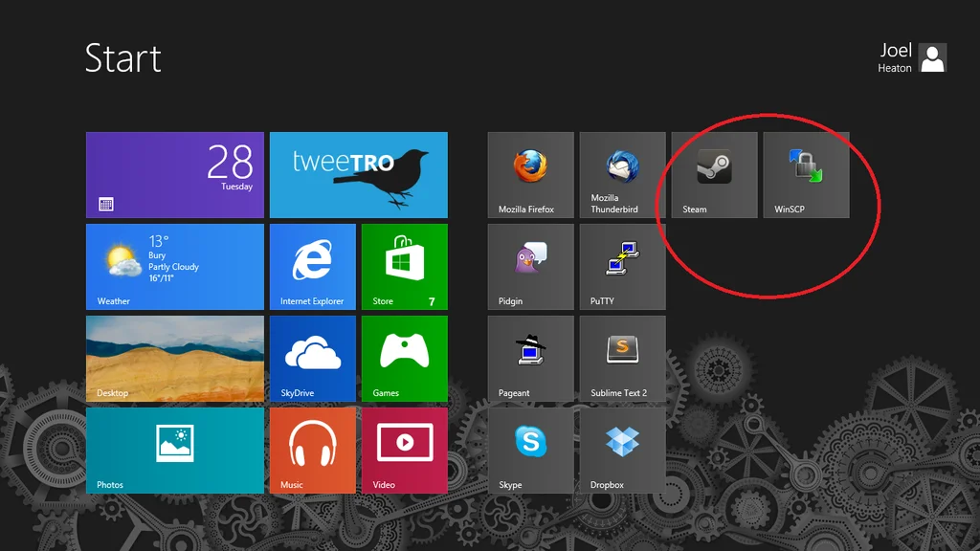Click the Joel Heaton account picture
The width and height of the screenshot is (980, 551).
932,57
